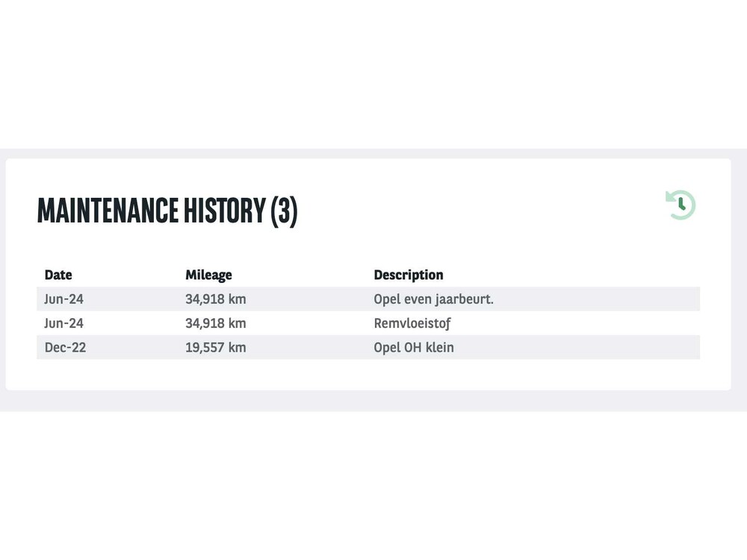Click the Description column header
Viewport: 747px width, 560px height.
pyautogui.click(x=409, y=275)
